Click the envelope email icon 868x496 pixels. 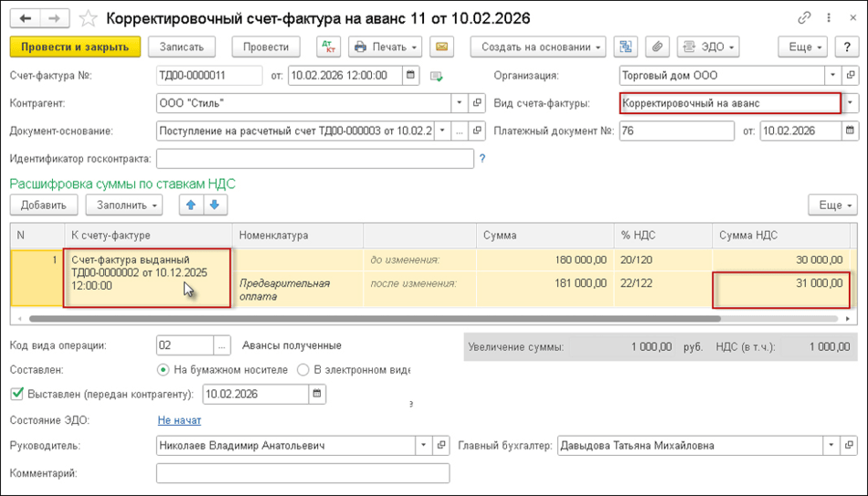coord(442,47)
